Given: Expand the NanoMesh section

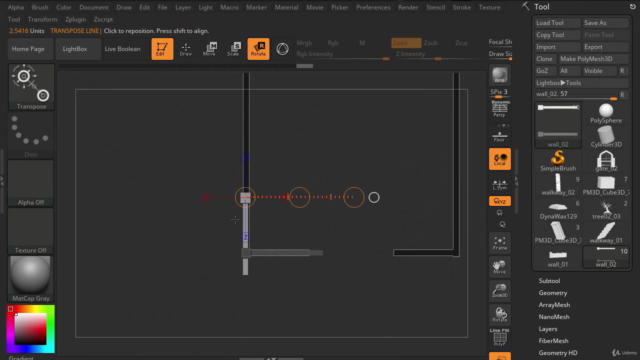Looking at the screenshot, I should click(554, 317).
